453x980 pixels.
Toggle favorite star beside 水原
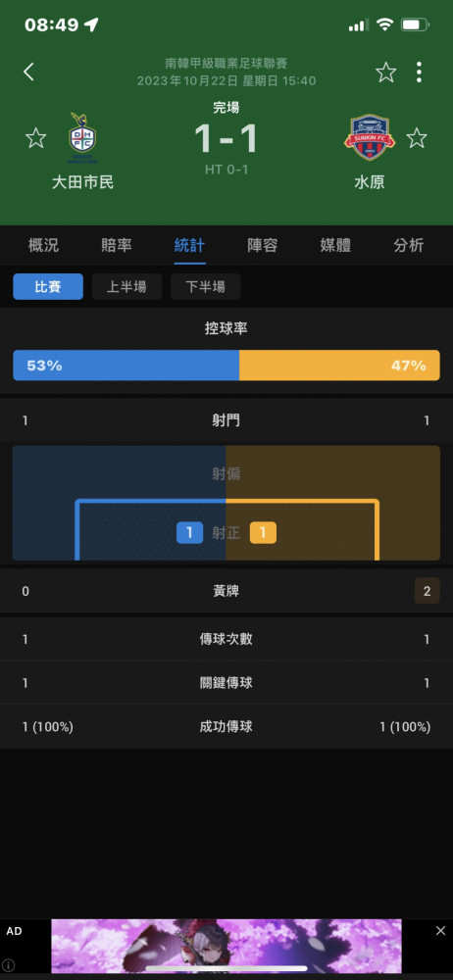(x=417, y=138)
